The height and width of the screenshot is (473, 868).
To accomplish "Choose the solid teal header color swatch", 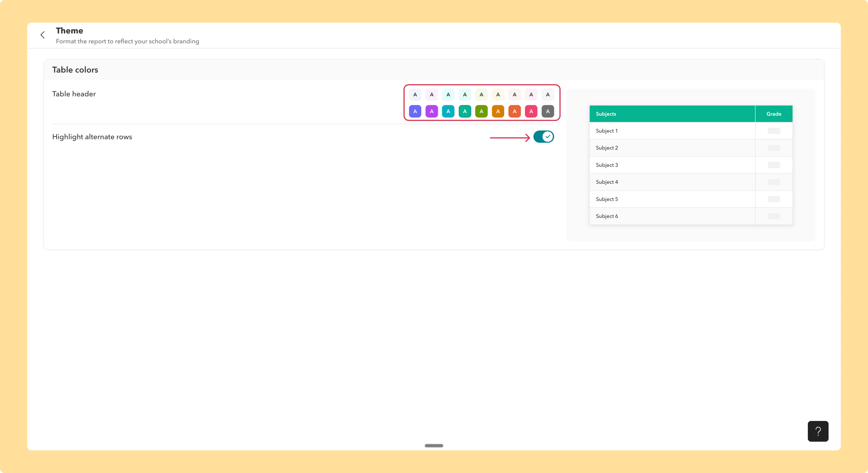I will [x=465, y=111].
